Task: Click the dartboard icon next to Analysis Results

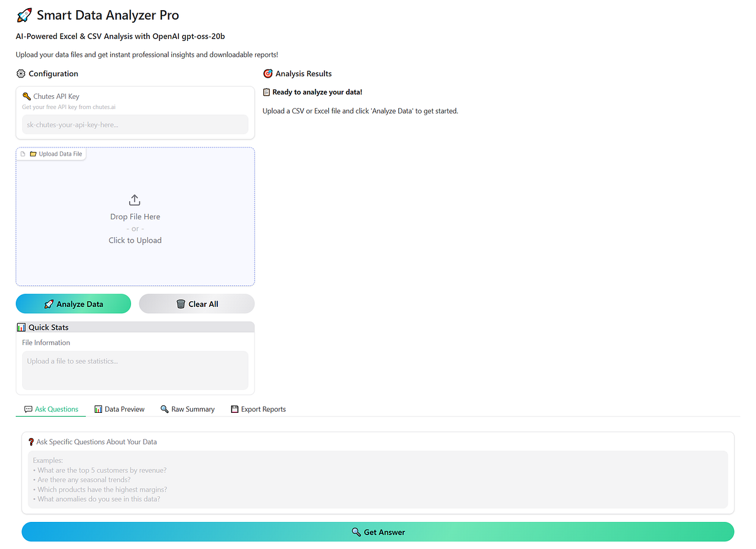Action: (x=268, y=73)
